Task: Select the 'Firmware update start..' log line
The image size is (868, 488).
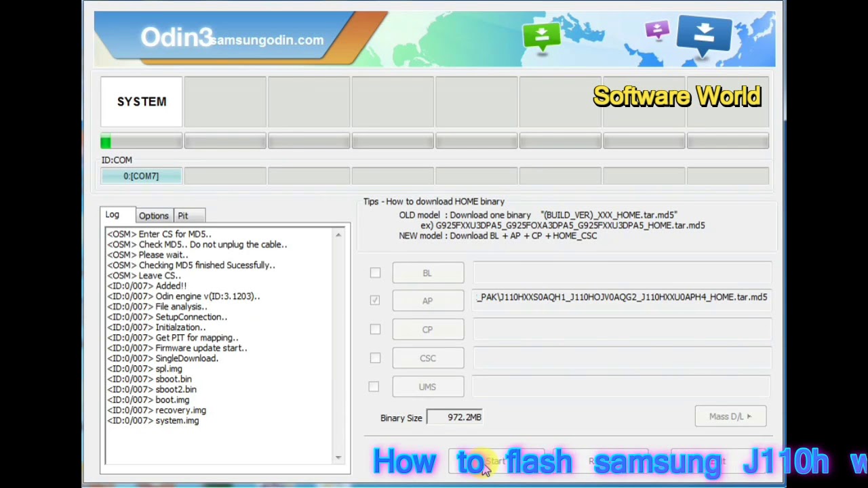Action: (x=177, y=348)
